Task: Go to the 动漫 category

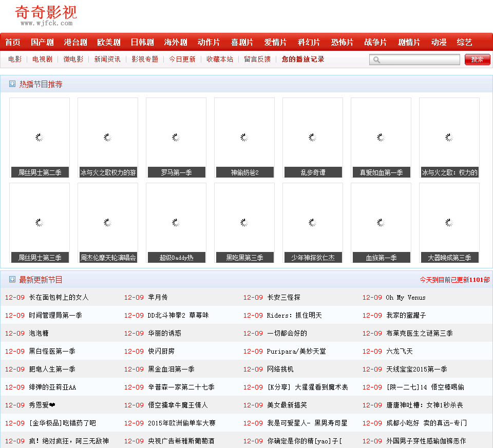Action: pos(439,42)
